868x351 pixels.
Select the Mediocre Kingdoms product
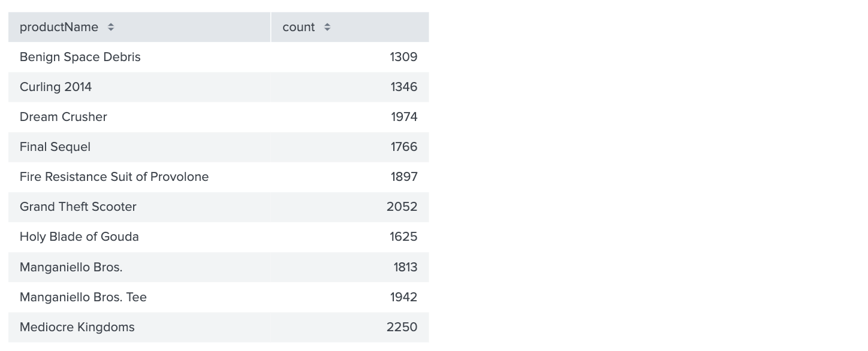point(77,327)
